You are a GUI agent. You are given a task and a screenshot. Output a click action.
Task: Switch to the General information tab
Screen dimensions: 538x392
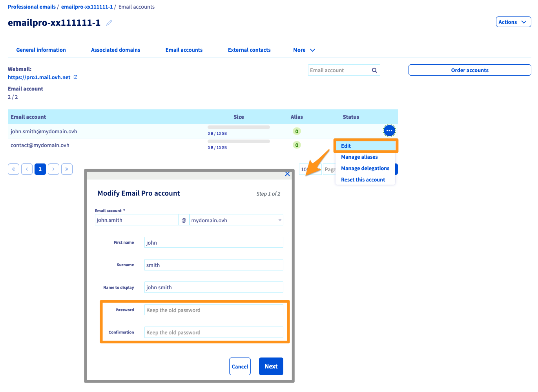[41, 50]
